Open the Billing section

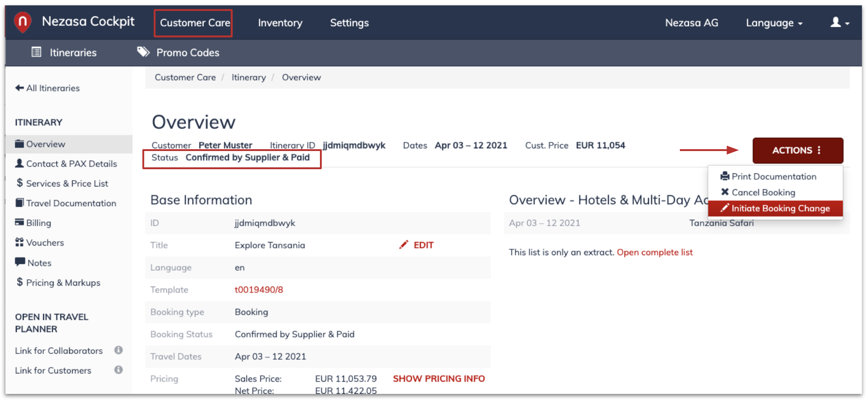point(39,223)
